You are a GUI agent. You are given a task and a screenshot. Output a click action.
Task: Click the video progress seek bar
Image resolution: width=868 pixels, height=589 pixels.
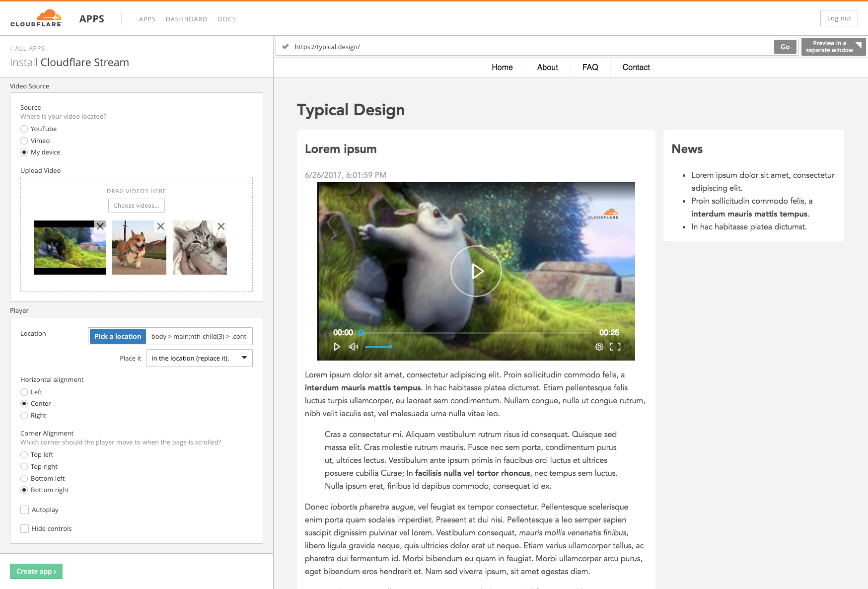coord(476,333)
